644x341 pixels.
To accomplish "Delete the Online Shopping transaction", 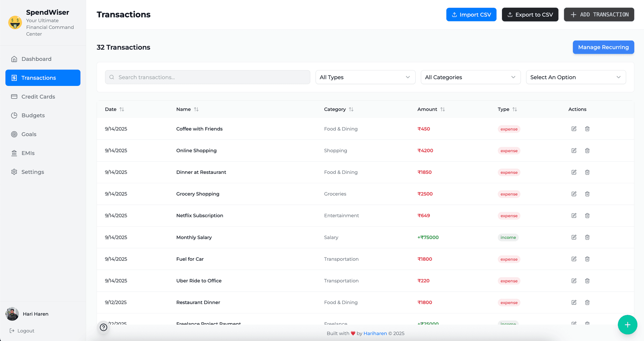I will pyautogui.click(x=587, y=151).
